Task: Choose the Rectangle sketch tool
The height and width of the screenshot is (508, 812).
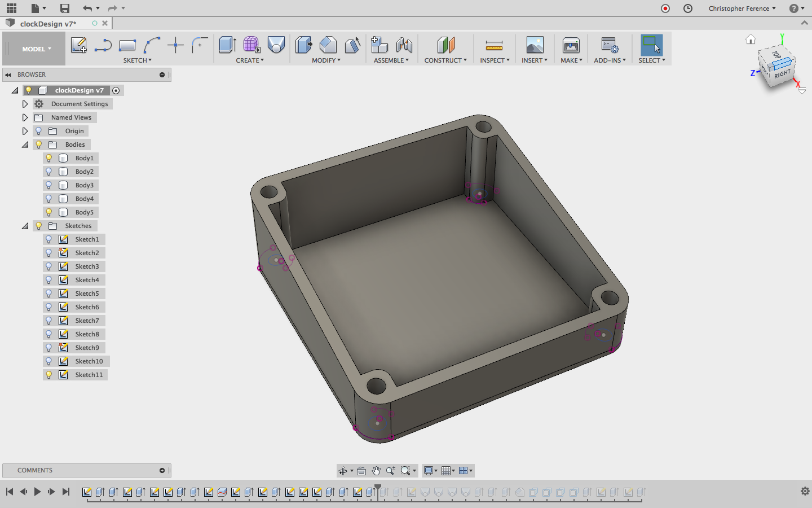Action: (127, 45)
